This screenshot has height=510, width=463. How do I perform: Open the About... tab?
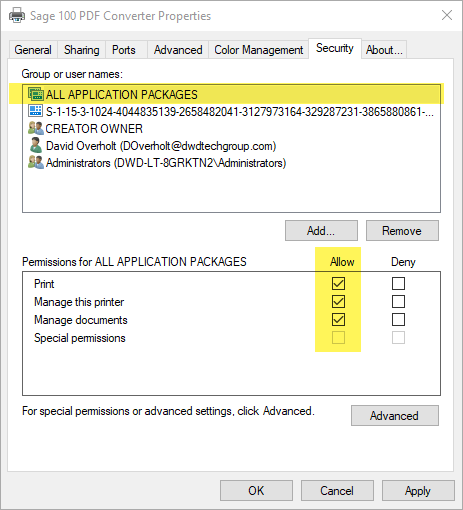[x=384, y=50]
